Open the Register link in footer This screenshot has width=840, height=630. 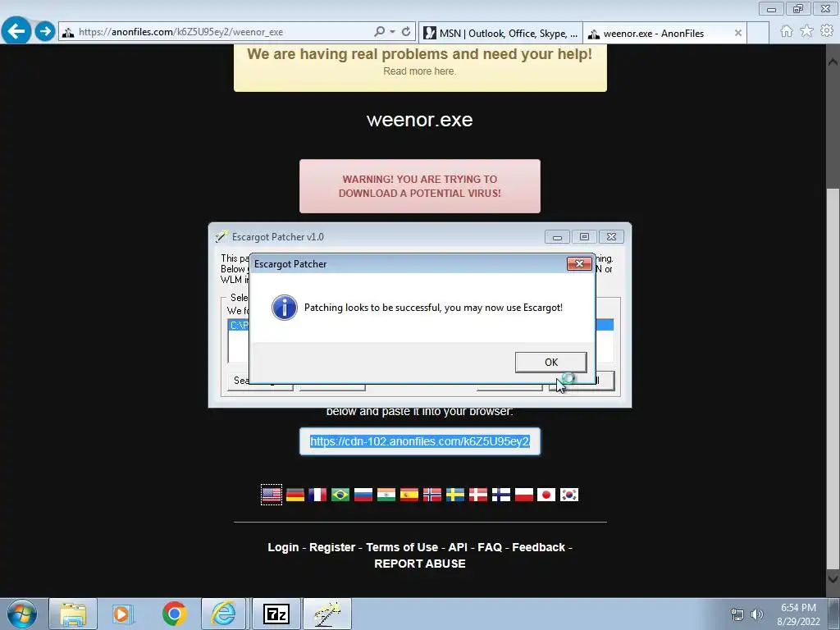click(x=332, y=547)
